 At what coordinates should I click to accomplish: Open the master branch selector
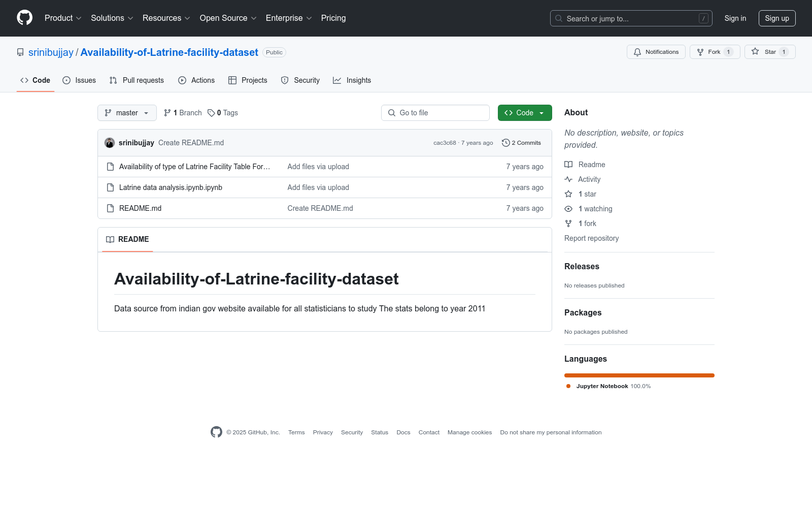coord(127,113)
